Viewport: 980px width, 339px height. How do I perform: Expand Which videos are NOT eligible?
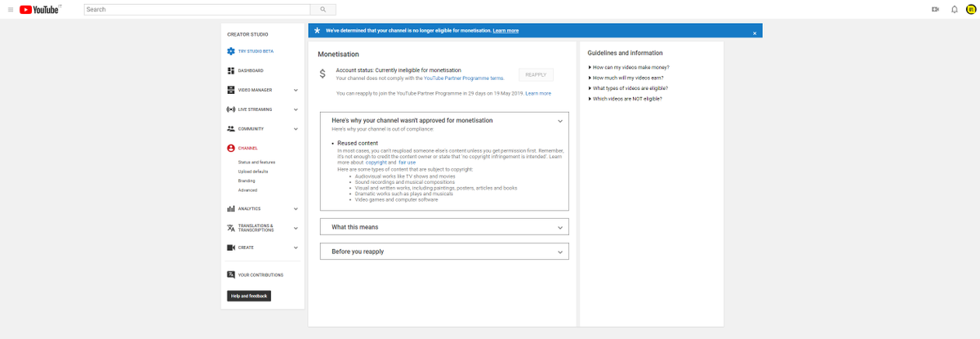(626, 99)
